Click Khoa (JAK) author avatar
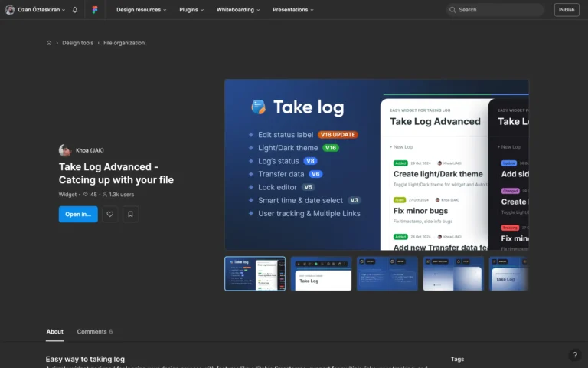Image resolution: width=588 pixels, height=368 pixels. (65, 150)
